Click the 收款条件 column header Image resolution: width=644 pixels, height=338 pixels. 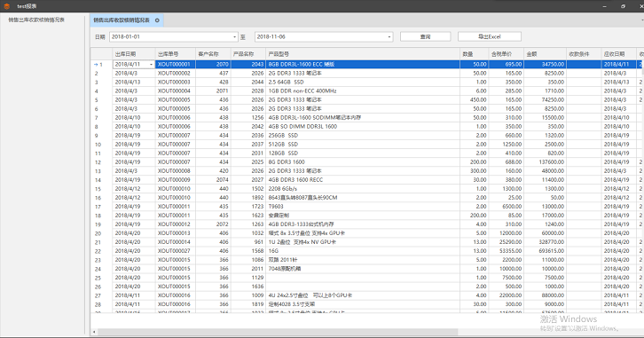coord(584,54)
